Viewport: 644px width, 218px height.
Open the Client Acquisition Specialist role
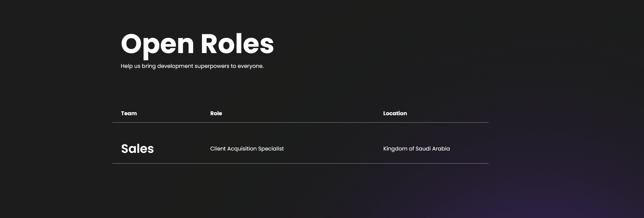tap(247, 149)
